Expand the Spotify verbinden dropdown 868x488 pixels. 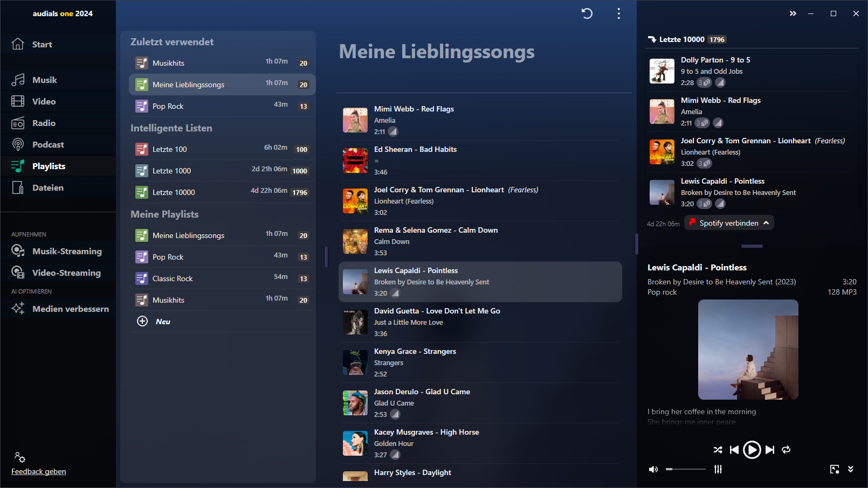[729, 223]
